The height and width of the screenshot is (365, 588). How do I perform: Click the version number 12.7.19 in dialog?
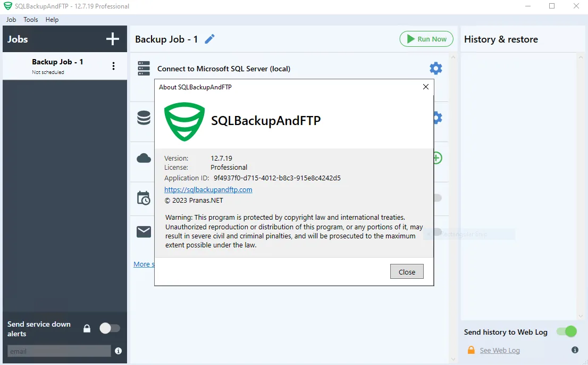pos(221,159)
